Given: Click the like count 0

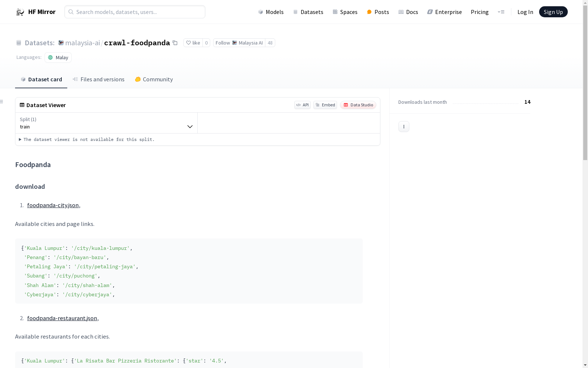Looking at the screenshot, I should pos(206,43).
